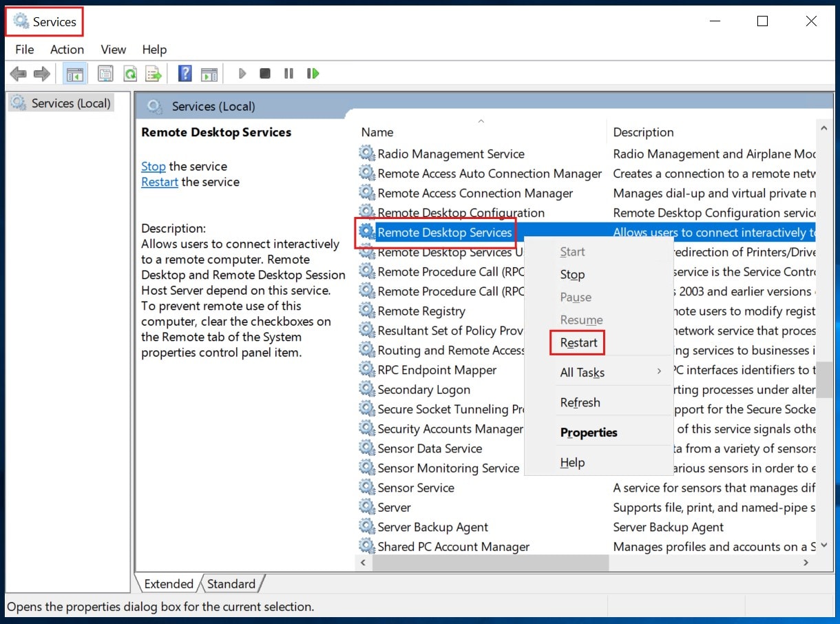This screenshot has height=624, width=840.
Task: Click the Restart the service link
Action: (160, 182)
